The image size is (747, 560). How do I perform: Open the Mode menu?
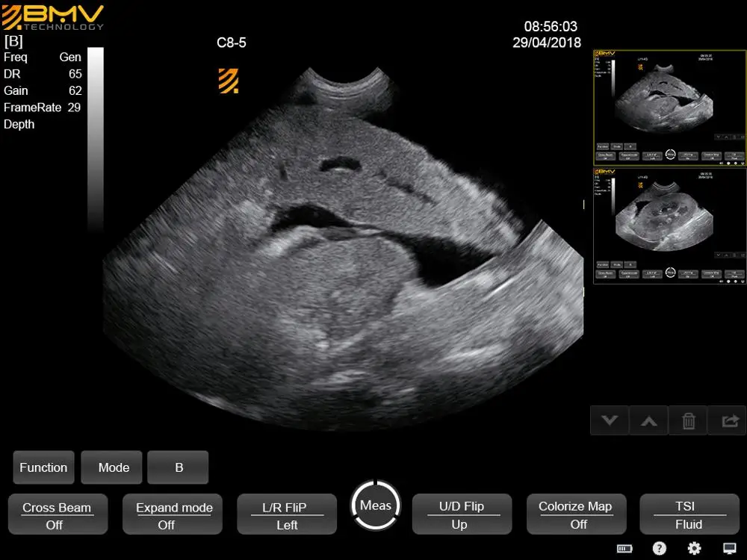(x=111, y=467)
